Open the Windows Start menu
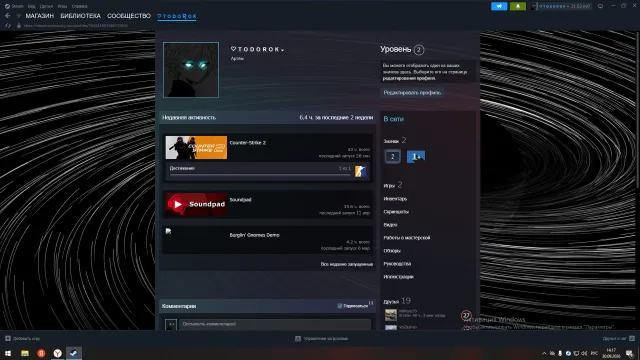 (8, 353)
